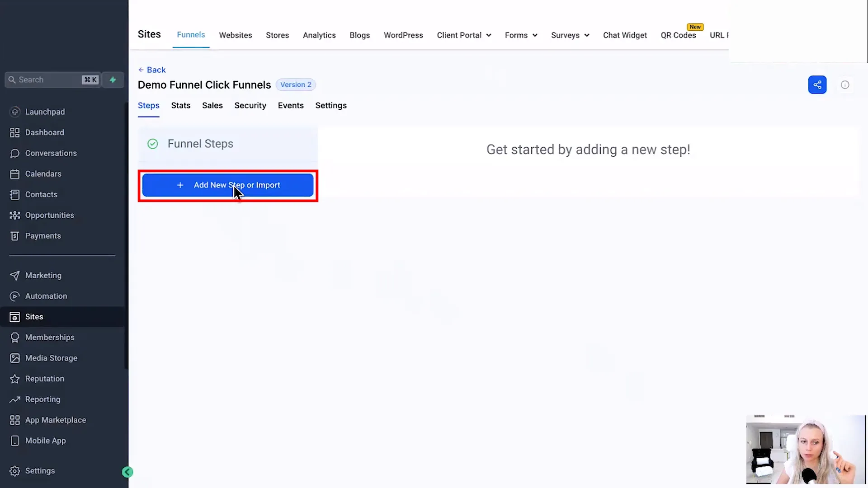The width and height of the screenshot is (868, 488).
Task: Open the Blogs tab
Action: point(360,35)
